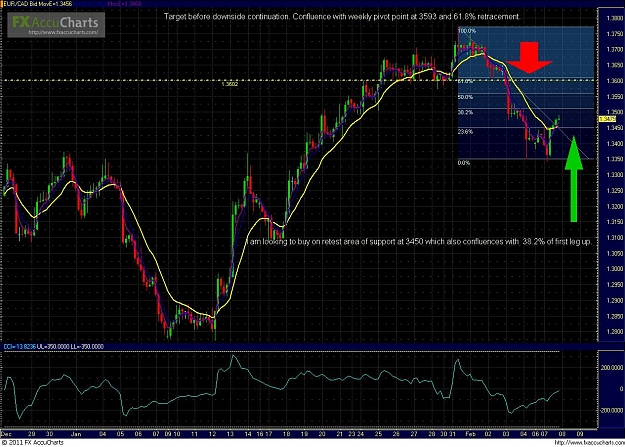Click the 1.3200 price axis label
This screenshot has width=625, height=447.
click(614, 207)
